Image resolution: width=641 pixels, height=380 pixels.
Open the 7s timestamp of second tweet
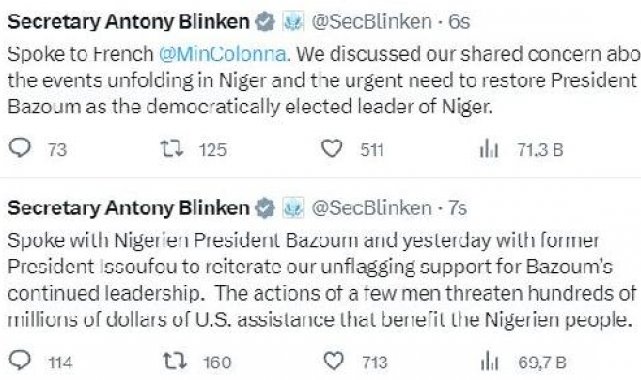coord(457,208)
